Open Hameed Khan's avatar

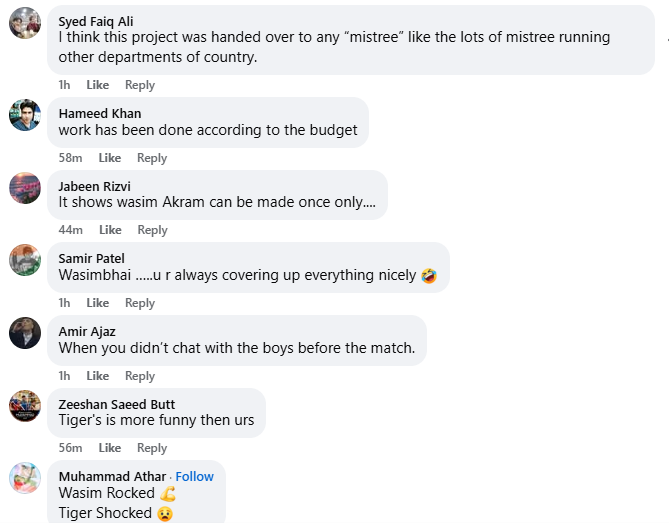(x=25, y=115)
